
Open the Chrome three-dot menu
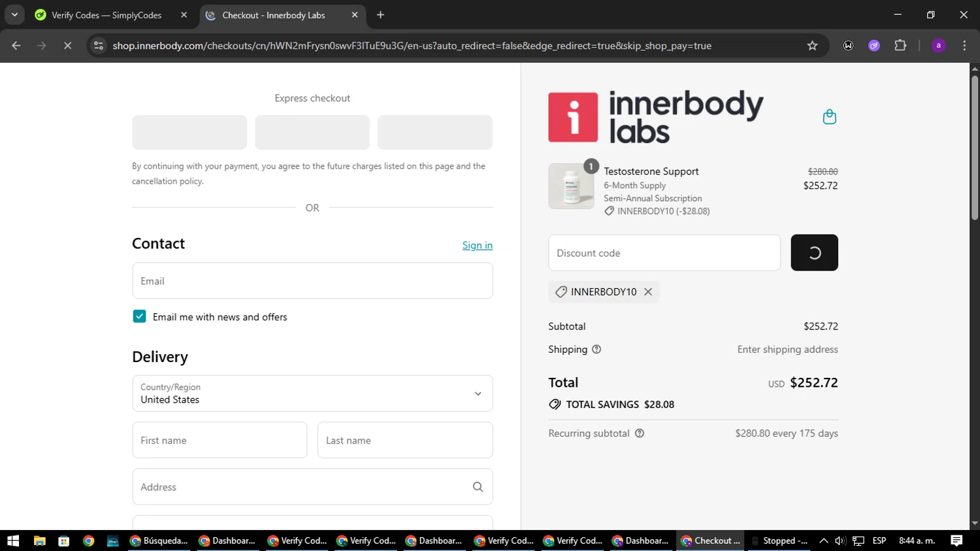point(964,46)
